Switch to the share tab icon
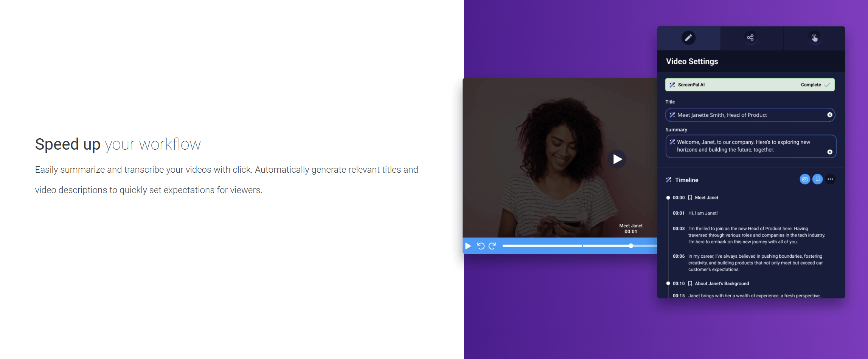The width and height of the screenshot is (868, 359). point(750,37)
